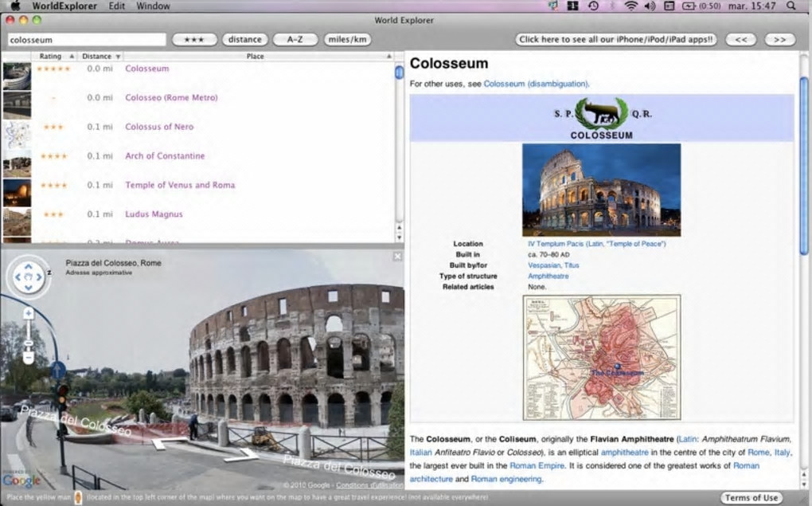Click the Temple of Venus thumbnail

[17, 192]
